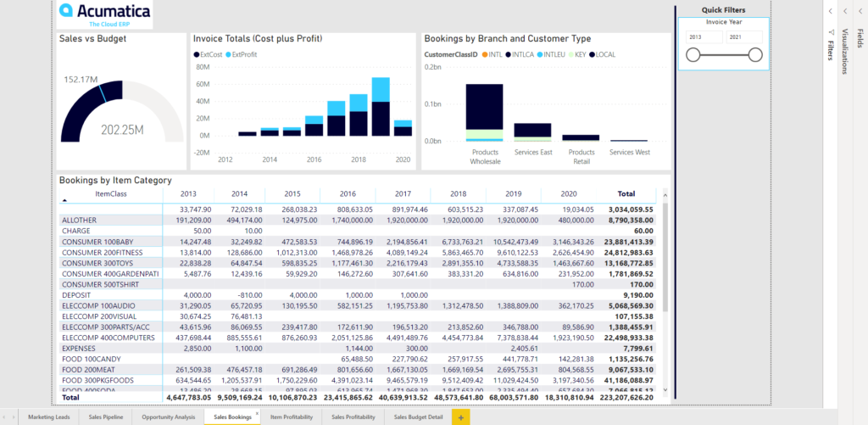This screenshot has width=868, height=425.
Task: Click the Acumatica logo
Action: pos(103,14)
